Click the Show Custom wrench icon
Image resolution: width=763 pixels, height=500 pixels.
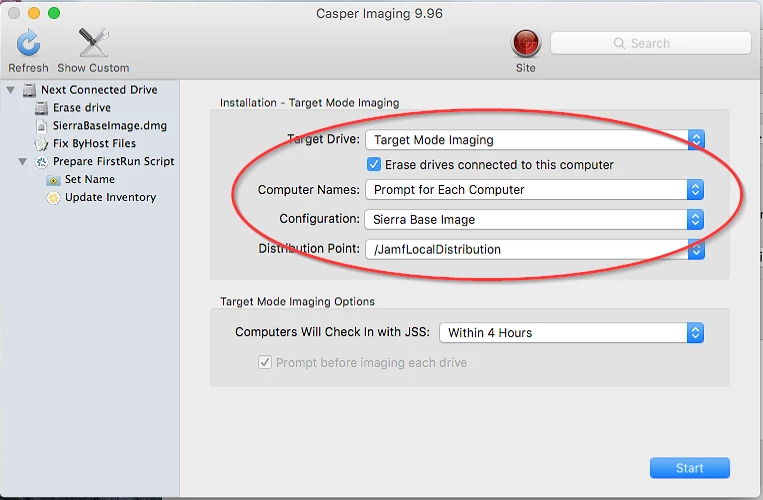point(93,42)
